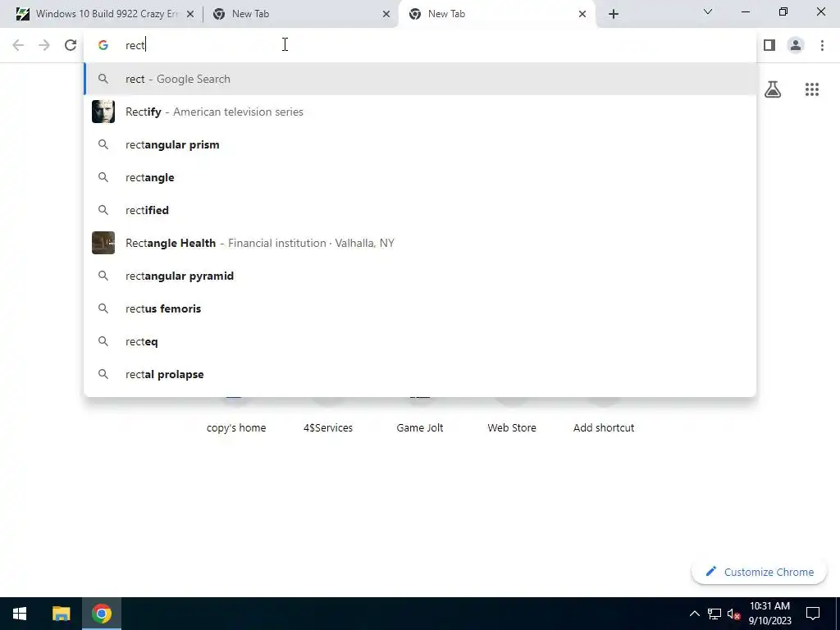Open the Game Jolt shortcut
Screen dimensions: 840x630
pyautogui.click(x=420, y=427)
